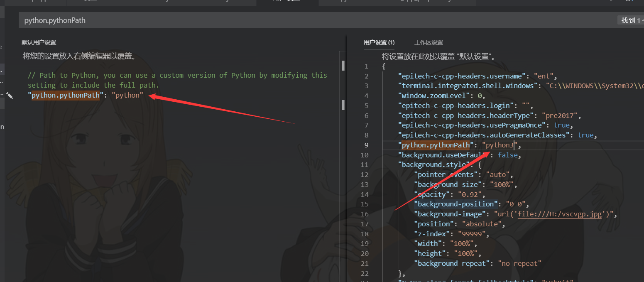Click the upper marker on default settings scrollbar

(343, 66)
